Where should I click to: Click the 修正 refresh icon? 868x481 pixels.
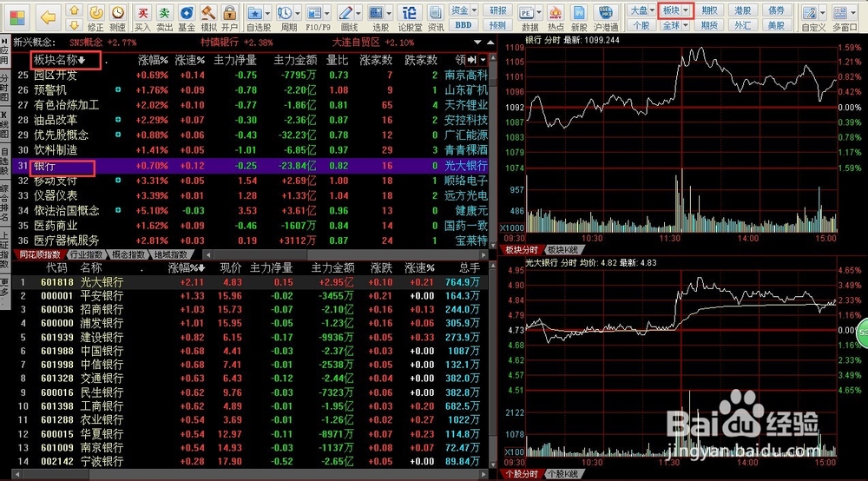(95, 12)
